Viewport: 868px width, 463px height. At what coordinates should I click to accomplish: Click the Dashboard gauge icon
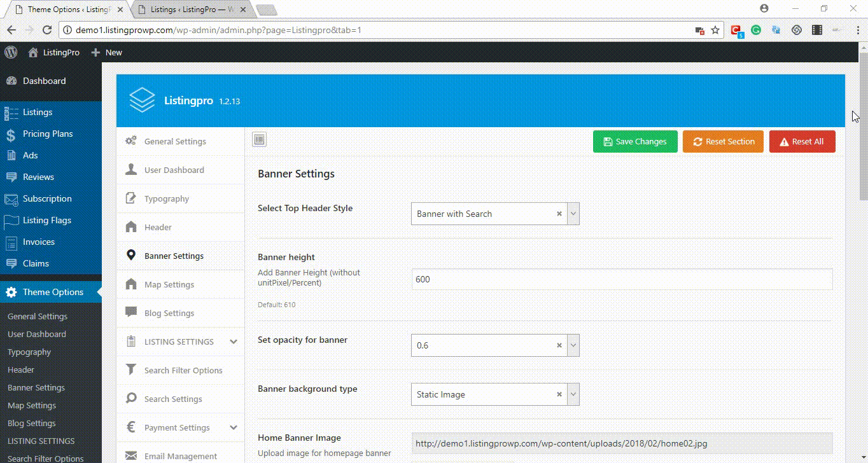pyautogui.click(x=11, y=81)
